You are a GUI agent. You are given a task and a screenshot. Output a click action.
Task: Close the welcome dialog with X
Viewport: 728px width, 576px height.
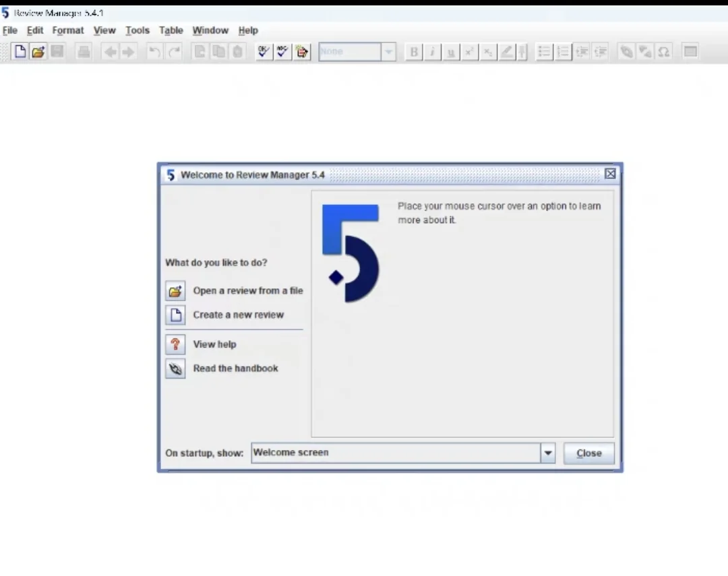[610, 174]
